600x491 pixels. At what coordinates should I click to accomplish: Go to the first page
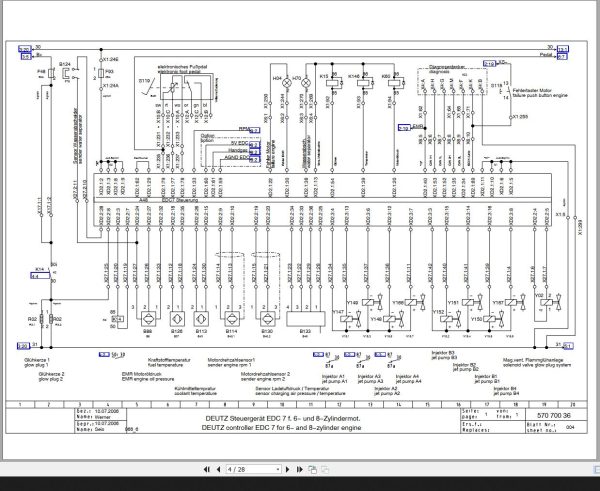206,469
